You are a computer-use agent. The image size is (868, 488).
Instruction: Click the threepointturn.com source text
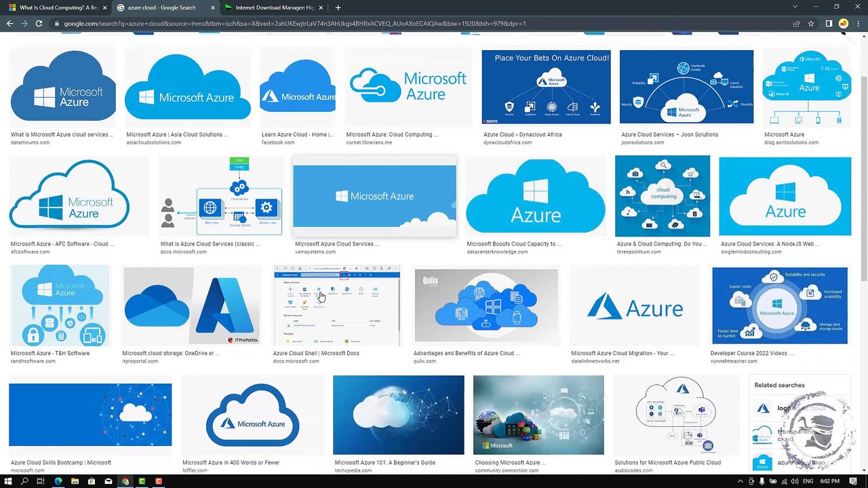[640, 252]
